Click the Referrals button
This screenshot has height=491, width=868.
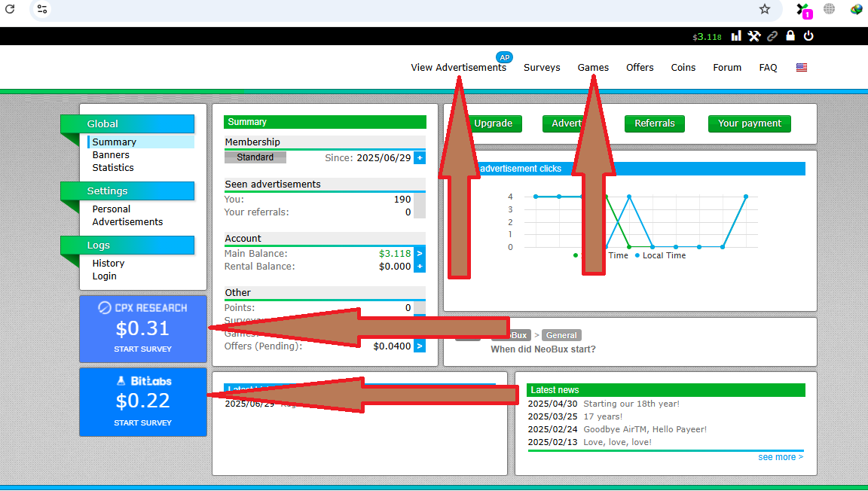[x=654, y=124]
